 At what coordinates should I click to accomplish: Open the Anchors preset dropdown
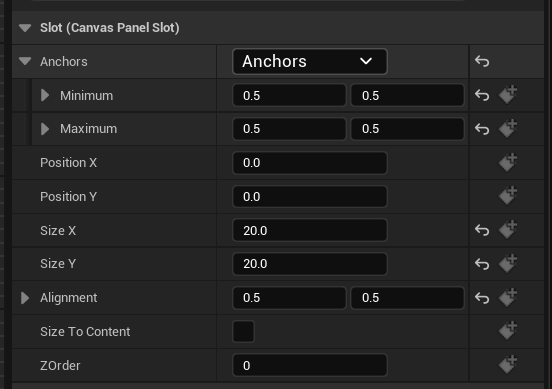(310, 62)
